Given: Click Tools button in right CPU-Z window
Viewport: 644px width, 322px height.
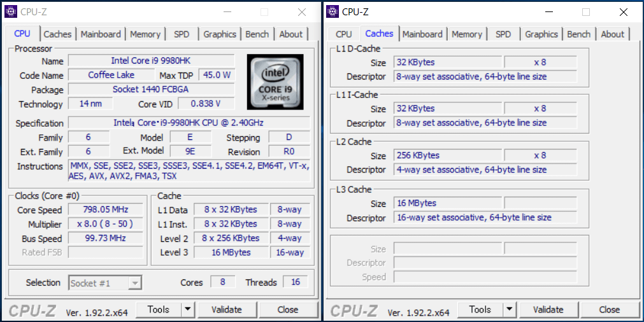Looking at the screenshot, I should [x=480, y=310].
